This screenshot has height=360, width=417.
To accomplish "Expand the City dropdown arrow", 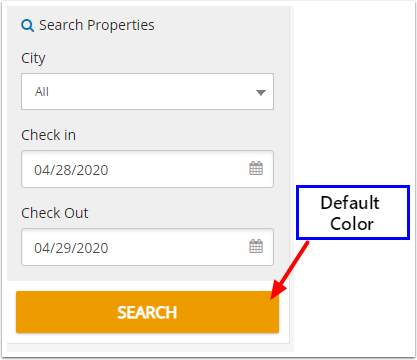I will [x=261, y=92].
